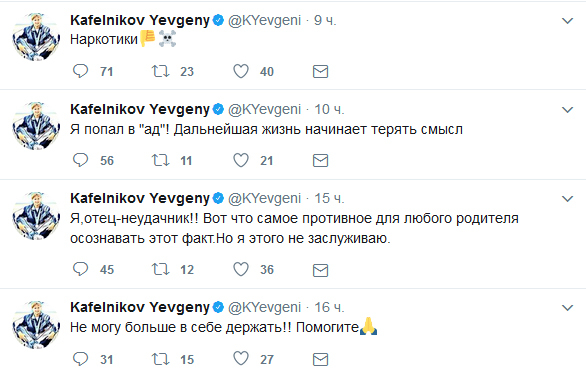Open the 15 ч. timestamp permalink
Screen dimensions: 586x376
(329, 198)
